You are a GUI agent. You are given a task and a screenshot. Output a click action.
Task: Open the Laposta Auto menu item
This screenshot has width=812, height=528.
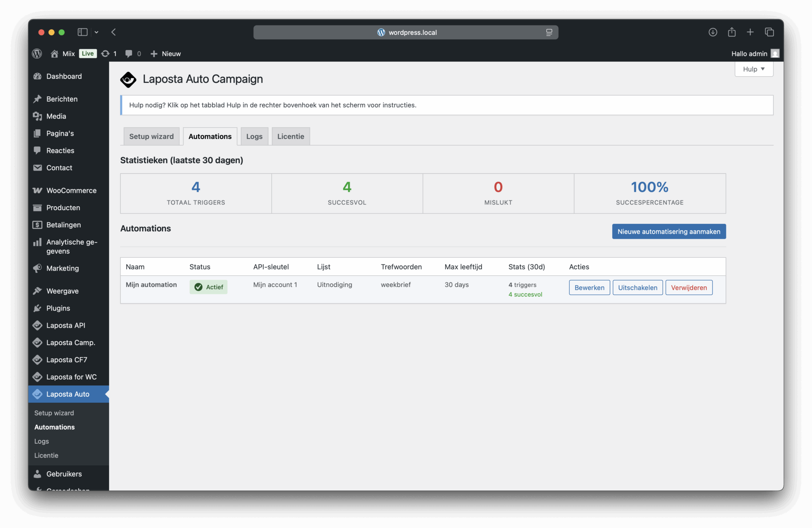point(69,394)
